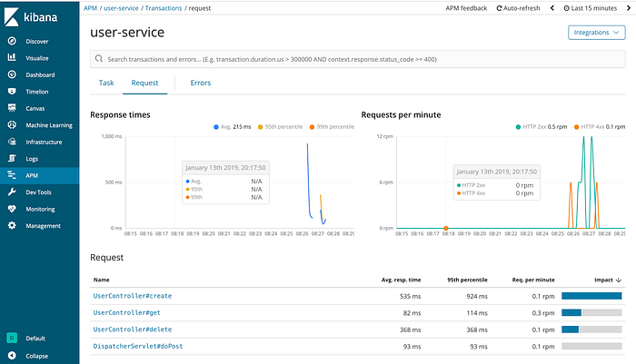Sort by the Impact column arrow
Screen dimensions: 636x364
[x=619, y=280]
